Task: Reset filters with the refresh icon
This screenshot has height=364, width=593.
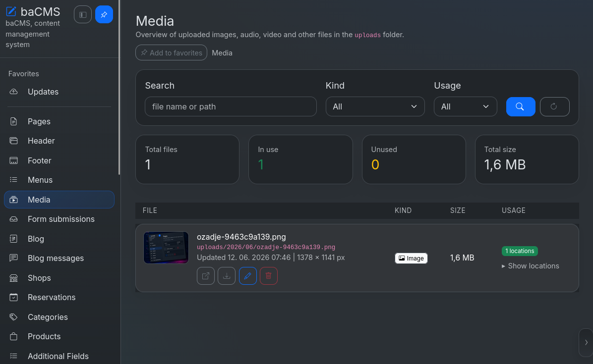Action: coord(554,107)
